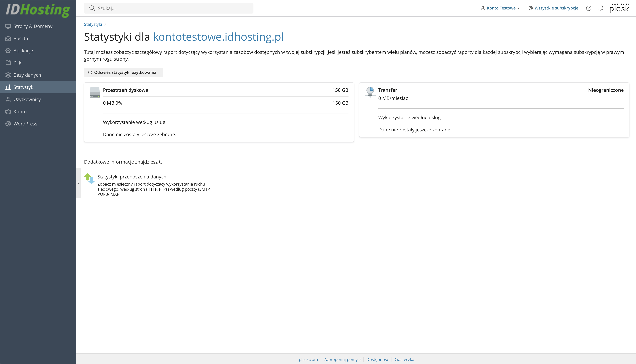Image resolution: width=636 pixels, height=364 pixels.
Task: Click the help question mark icon
Action: (589, 8)
